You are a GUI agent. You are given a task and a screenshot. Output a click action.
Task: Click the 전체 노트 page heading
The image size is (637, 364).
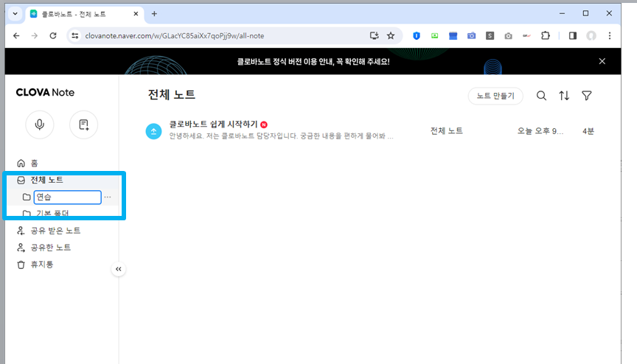172,94
